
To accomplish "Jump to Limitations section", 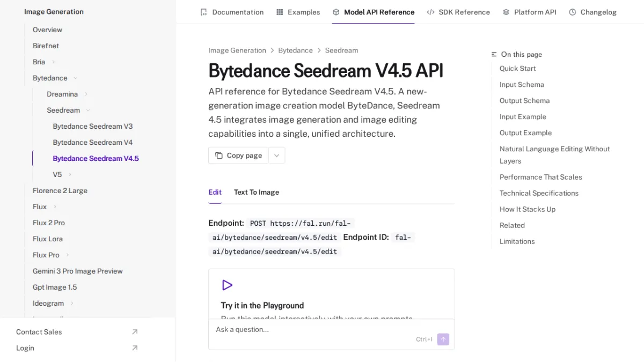I will (x=517, y=241).
